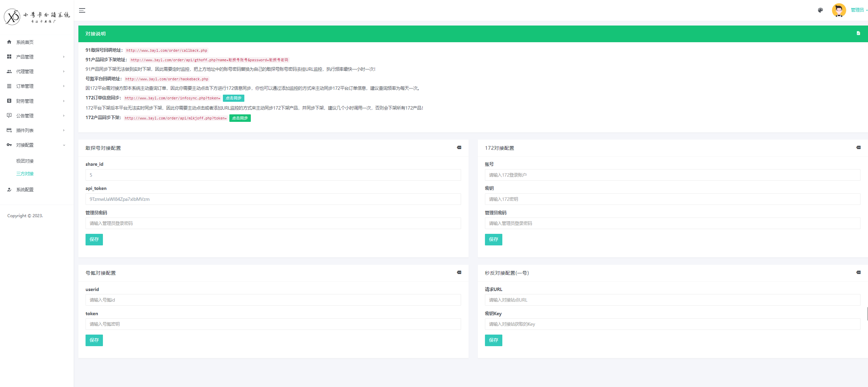
Task: Focus the api_token input field
Action: pos(273,199)
